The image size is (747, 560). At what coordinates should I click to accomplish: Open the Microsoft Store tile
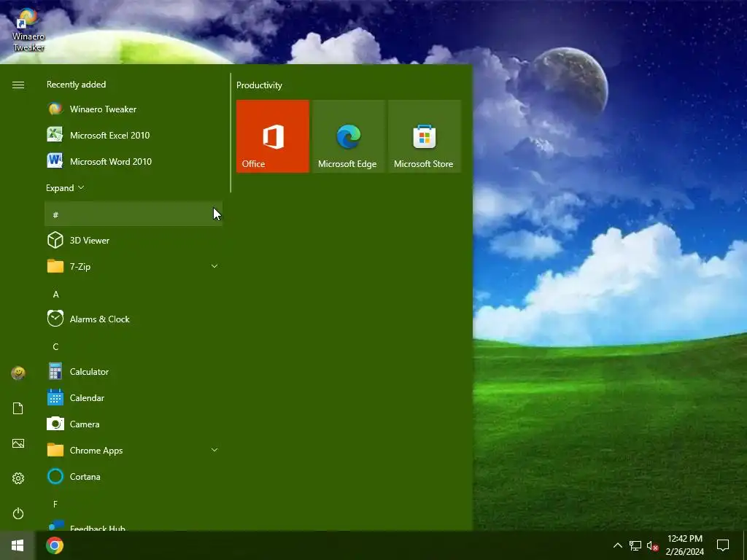[x=425, y=136]
